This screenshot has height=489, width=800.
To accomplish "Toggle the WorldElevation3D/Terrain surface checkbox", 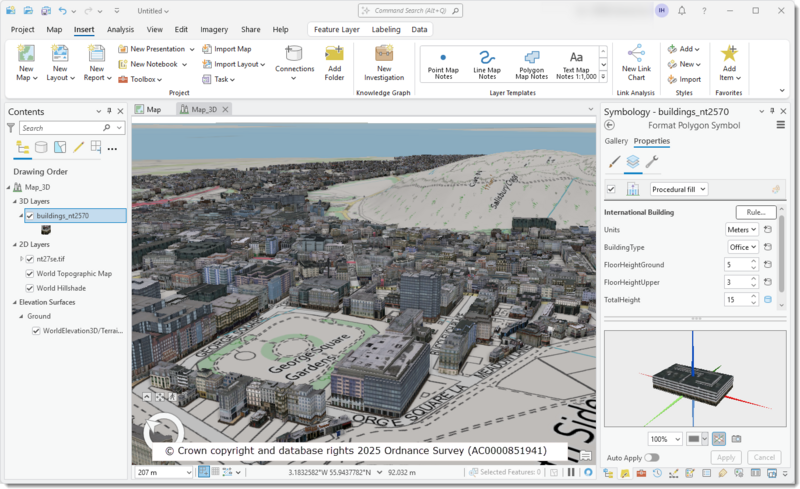I will (36, 331).
